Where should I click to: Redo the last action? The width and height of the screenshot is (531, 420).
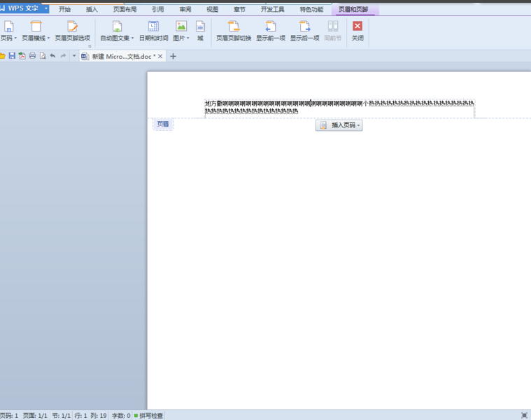pyautogui.click(x=63, y=56)
